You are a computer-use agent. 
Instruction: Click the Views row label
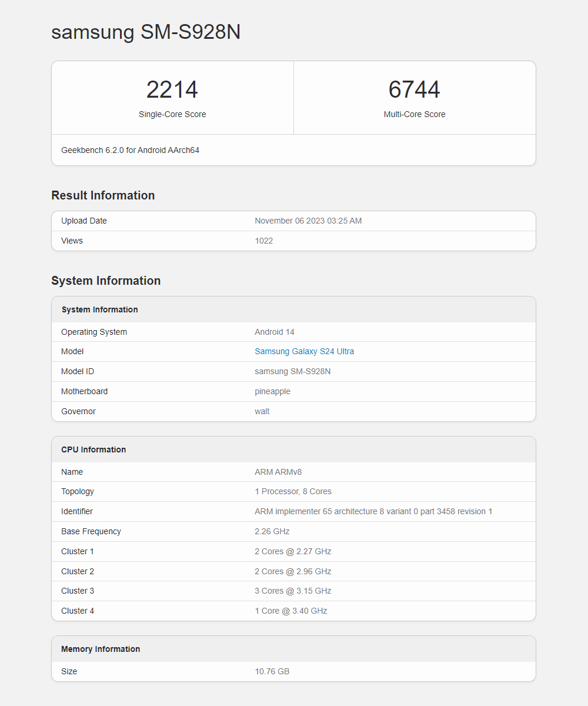[72, 241]
